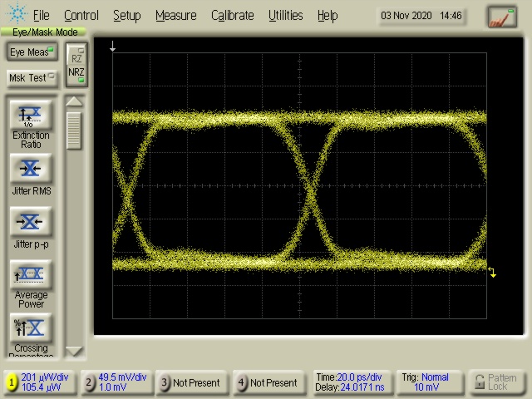Switch to RZ eye mode
This screenshot has height=399, width=532.
(x=76, y=58)
